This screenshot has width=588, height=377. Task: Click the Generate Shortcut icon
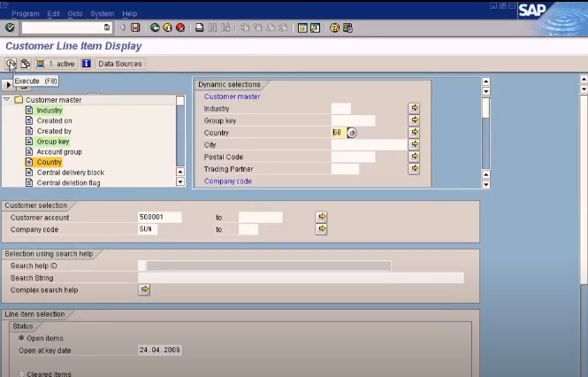pos(315,27)
